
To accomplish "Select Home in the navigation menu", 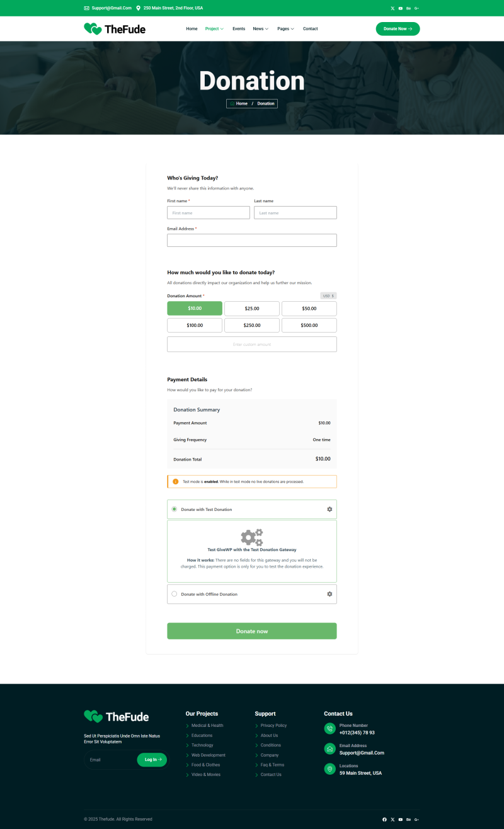I will pos(192,28).
